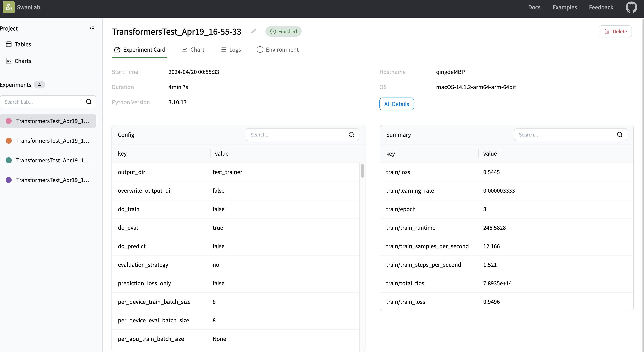
Task: Click the do_predict config key
Action: pos(132,246)
